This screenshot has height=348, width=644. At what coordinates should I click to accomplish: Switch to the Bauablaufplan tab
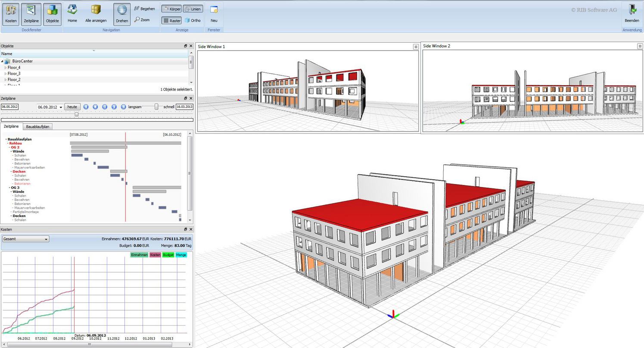[x=37, y=126]
